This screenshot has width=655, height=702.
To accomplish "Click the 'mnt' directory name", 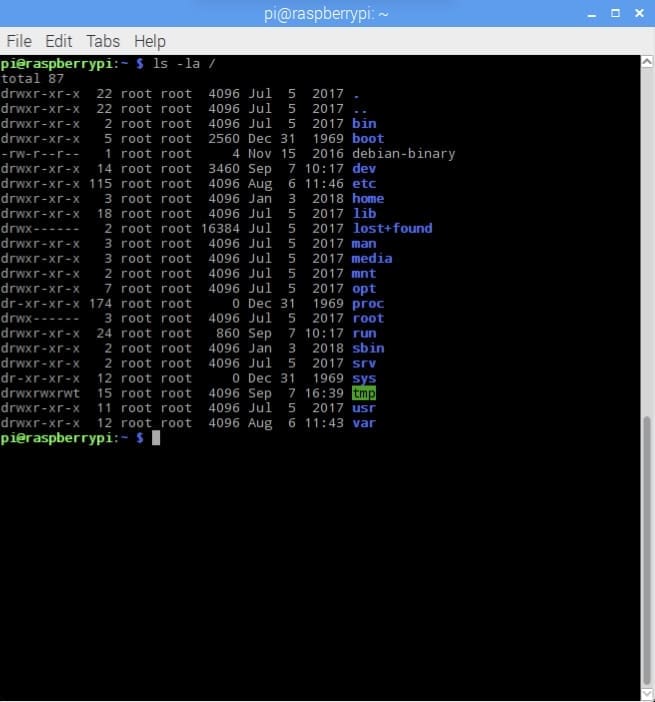I will point(364,274).
